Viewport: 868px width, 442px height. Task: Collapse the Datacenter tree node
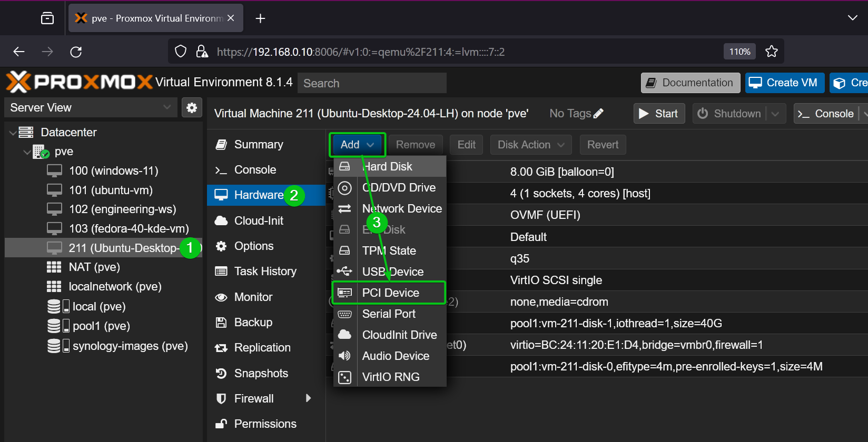[x=13, y=133]
